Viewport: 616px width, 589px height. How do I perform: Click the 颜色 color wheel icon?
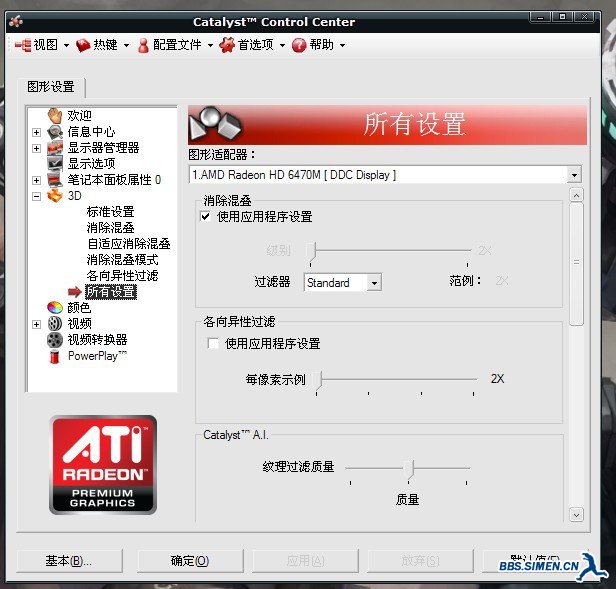coord(55,307)
